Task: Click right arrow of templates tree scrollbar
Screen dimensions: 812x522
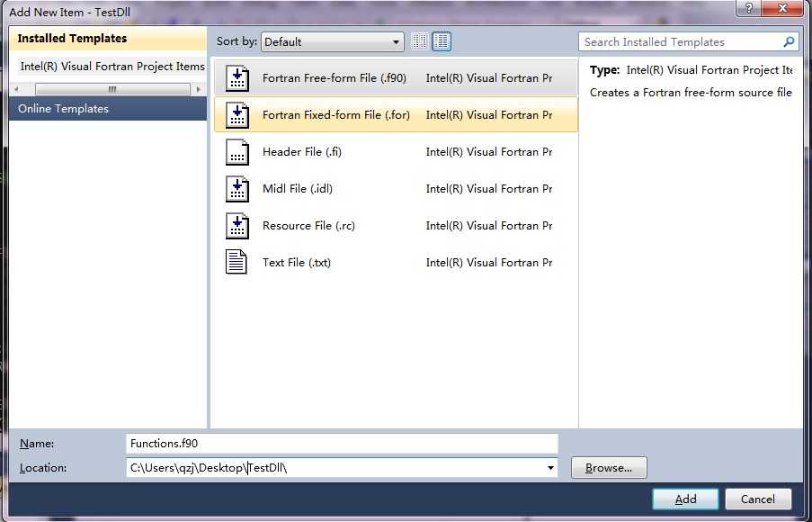Action: [x=198, y=90]
